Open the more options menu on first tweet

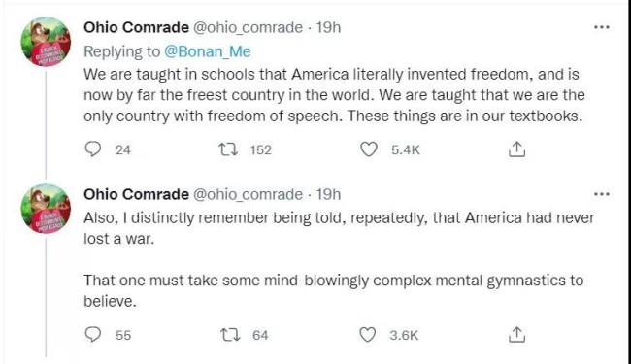[x=602, y=27]
